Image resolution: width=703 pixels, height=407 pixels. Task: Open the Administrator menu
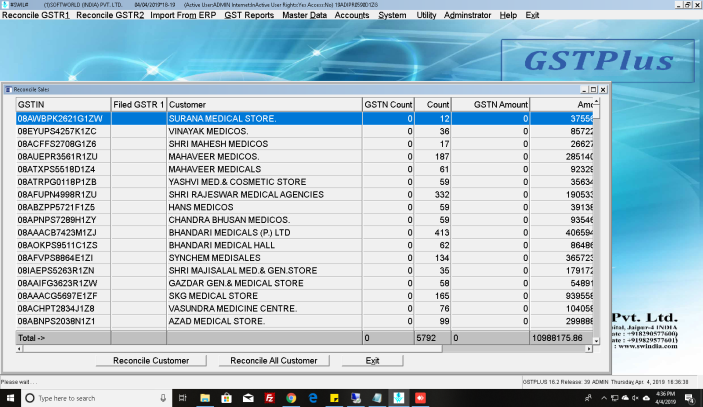(468, 15)
